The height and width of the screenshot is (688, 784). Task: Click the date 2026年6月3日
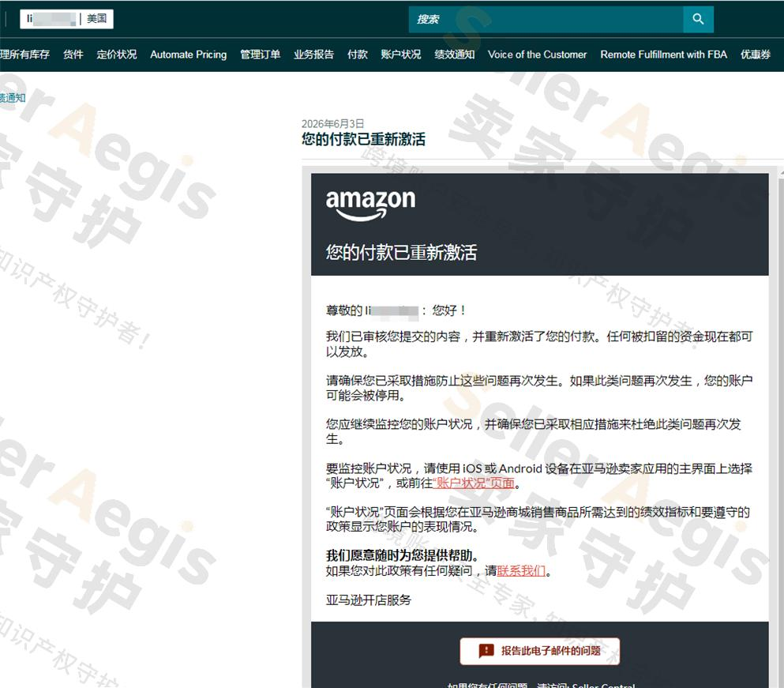point(332,123)
